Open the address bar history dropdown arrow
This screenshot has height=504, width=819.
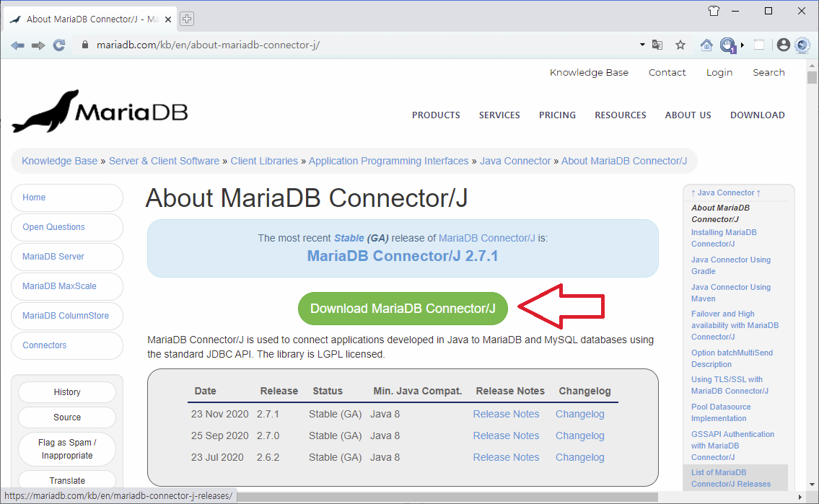click(642, 45)
